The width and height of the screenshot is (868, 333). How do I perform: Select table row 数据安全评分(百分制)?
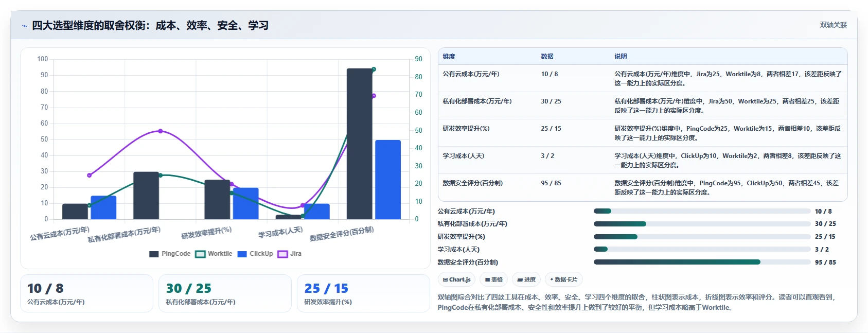[x=643, y=187]
